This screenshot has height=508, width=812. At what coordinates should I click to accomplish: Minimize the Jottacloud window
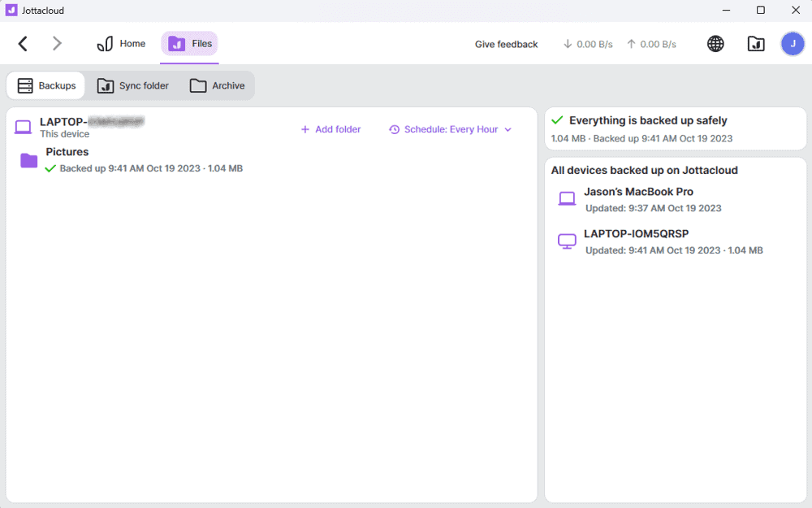(x=727, y=10)
